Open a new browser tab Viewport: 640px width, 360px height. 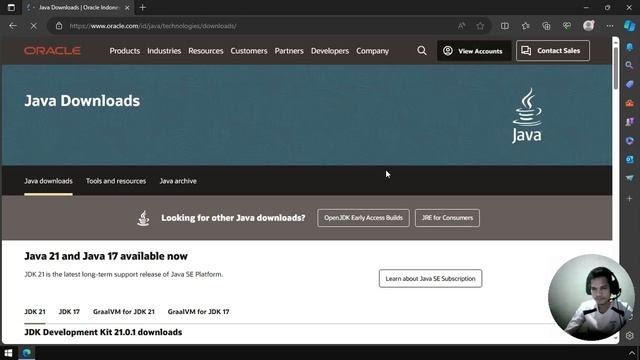[142, 7]
